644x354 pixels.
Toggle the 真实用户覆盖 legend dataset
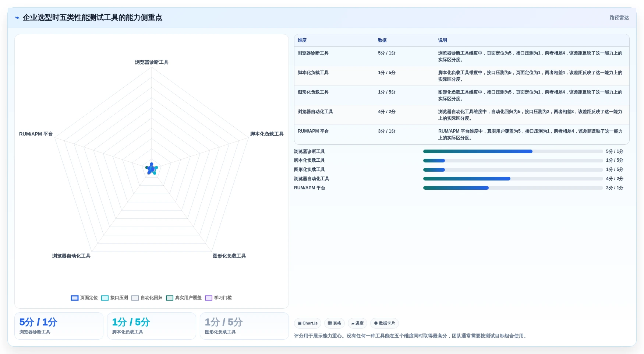coord(184,298)
